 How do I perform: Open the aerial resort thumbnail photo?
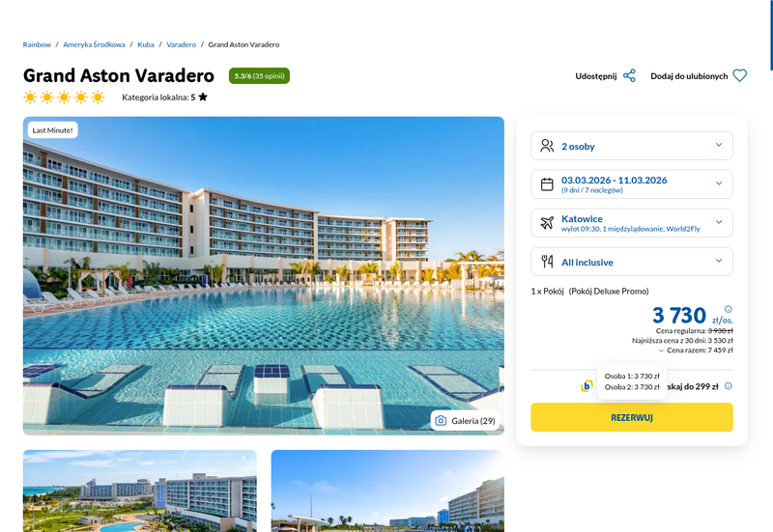coord(139,490)
